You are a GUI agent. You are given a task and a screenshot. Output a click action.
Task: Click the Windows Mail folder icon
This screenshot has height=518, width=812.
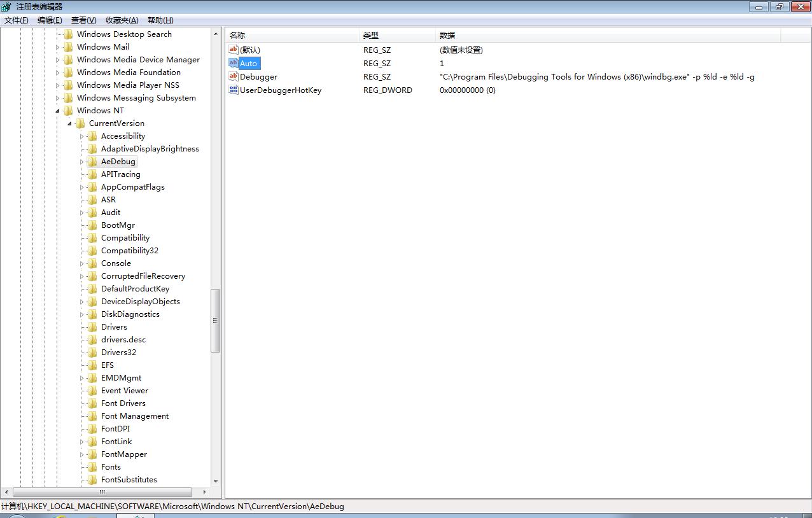point(69,47)
